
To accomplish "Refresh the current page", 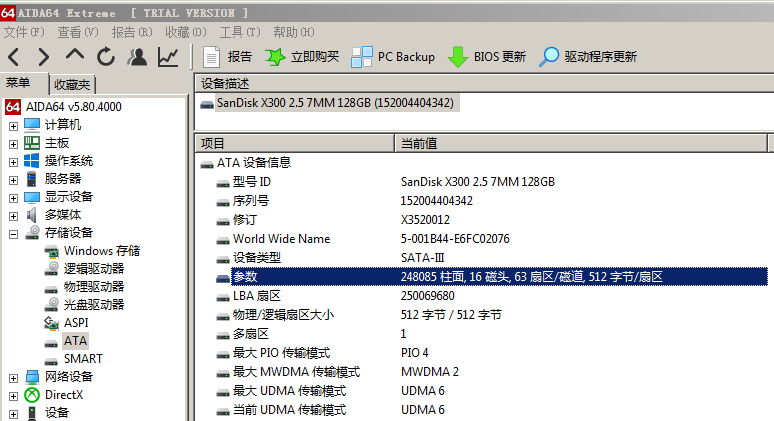I will click(106, 57).
